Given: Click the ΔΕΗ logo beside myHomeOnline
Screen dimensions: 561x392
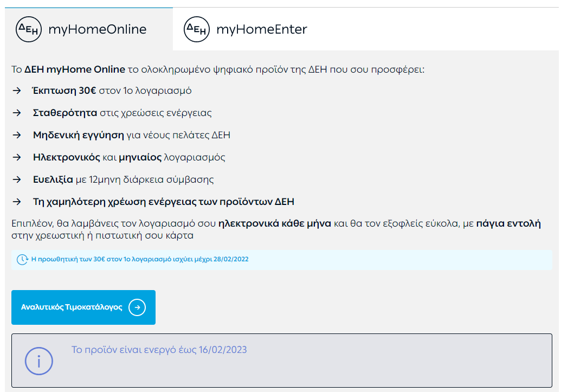Looking at the screenshot, I should click(x=29, y=29).
